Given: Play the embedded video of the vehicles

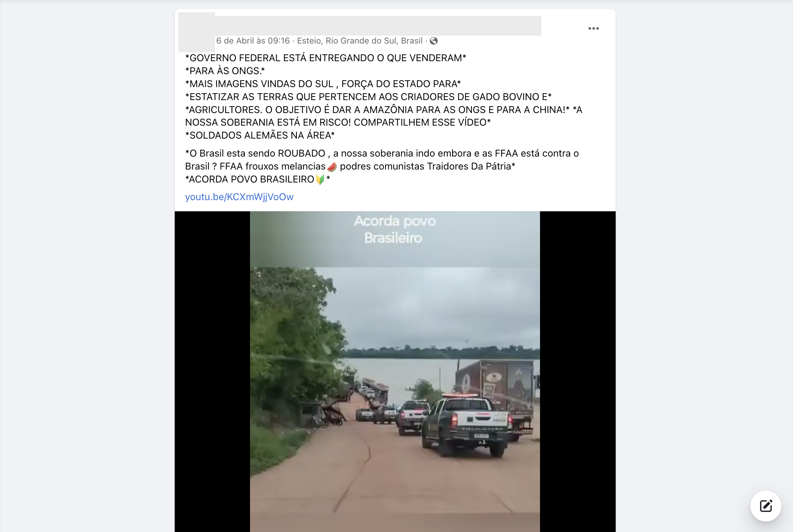Looking at the screenshot, I should pos(395,371).
